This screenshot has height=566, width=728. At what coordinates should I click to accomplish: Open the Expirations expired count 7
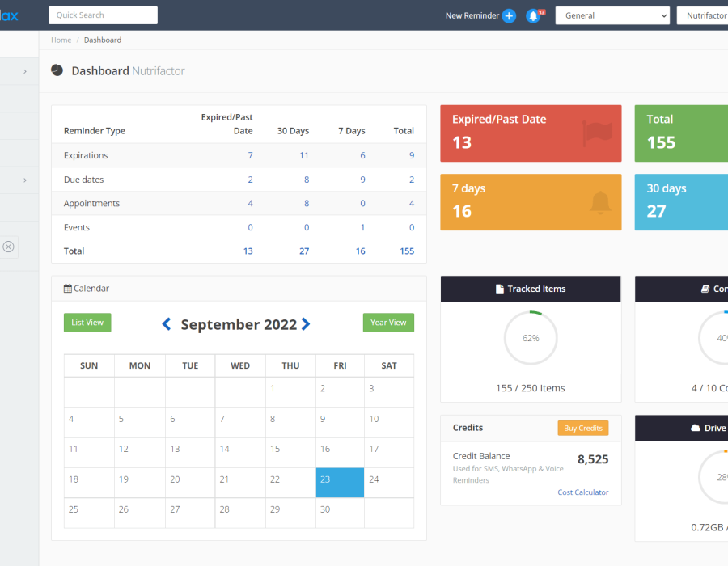point(250,155)
